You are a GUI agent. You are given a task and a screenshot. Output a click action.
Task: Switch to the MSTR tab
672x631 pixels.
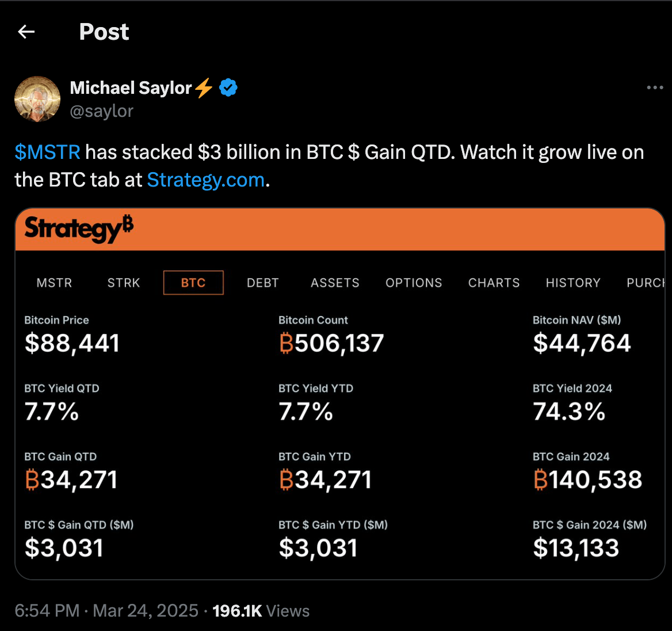(54, 283)
